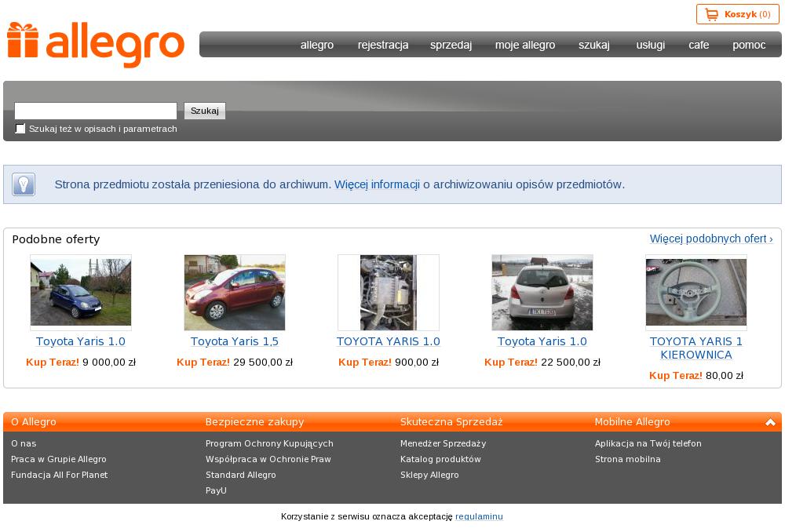This screenshot has width=785, height=532.
Task: Open Współpraca w Ochronie Praw link
Action: pyautogui.click(x=268, y=459)
